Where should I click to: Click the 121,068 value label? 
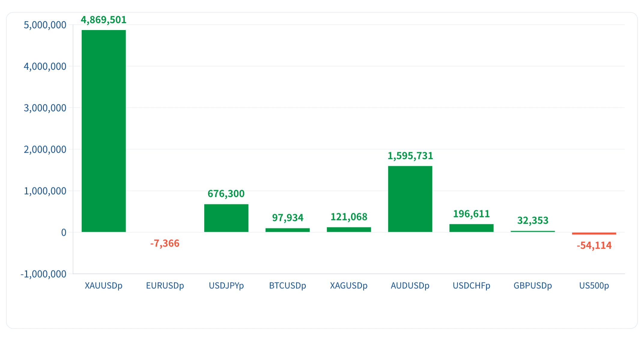point(349,217)
